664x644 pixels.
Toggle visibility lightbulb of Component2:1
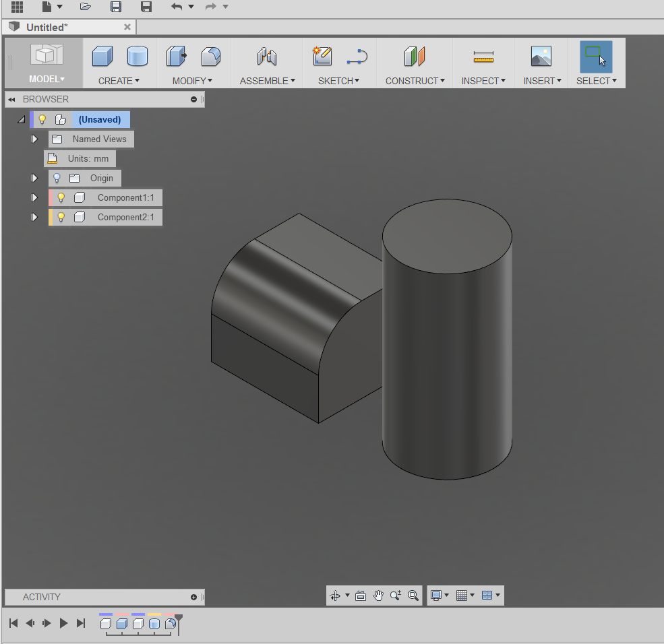click(61, 218)
